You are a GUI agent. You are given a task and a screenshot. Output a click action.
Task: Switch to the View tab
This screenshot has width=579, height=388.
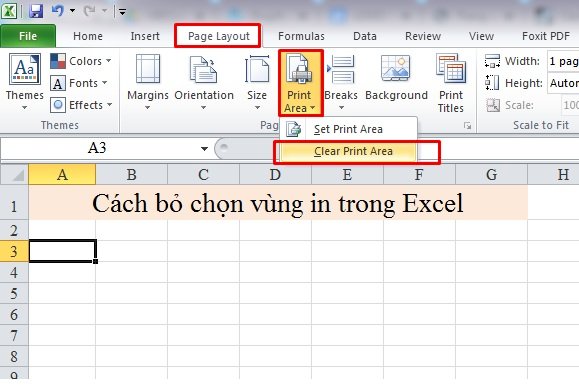click(481, 36)
